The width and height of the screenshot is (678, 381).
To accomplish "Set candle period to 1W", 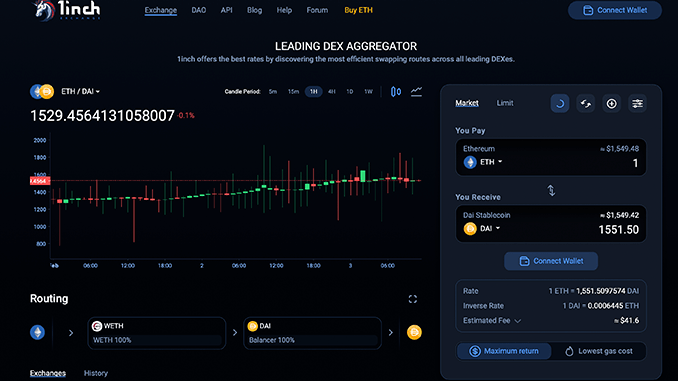I will (x=368, y=92).
